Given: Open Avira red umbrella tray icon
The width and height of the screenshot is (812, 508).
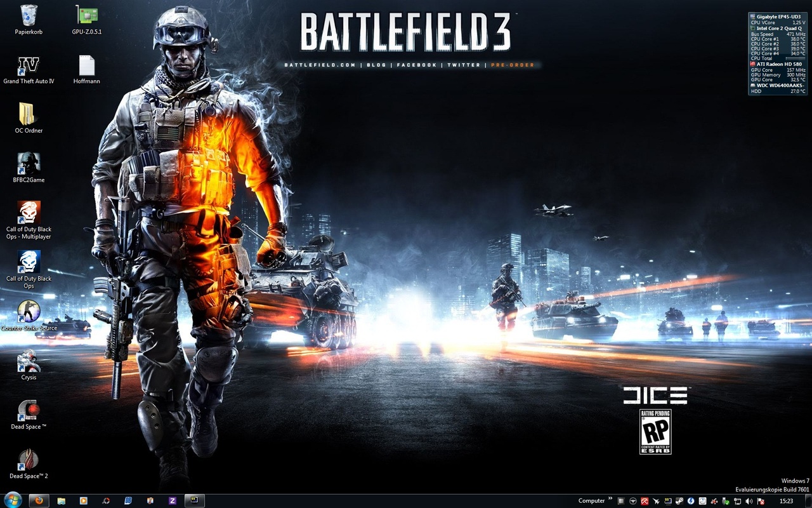Looking at the screenshot, I should coord(645,501).
